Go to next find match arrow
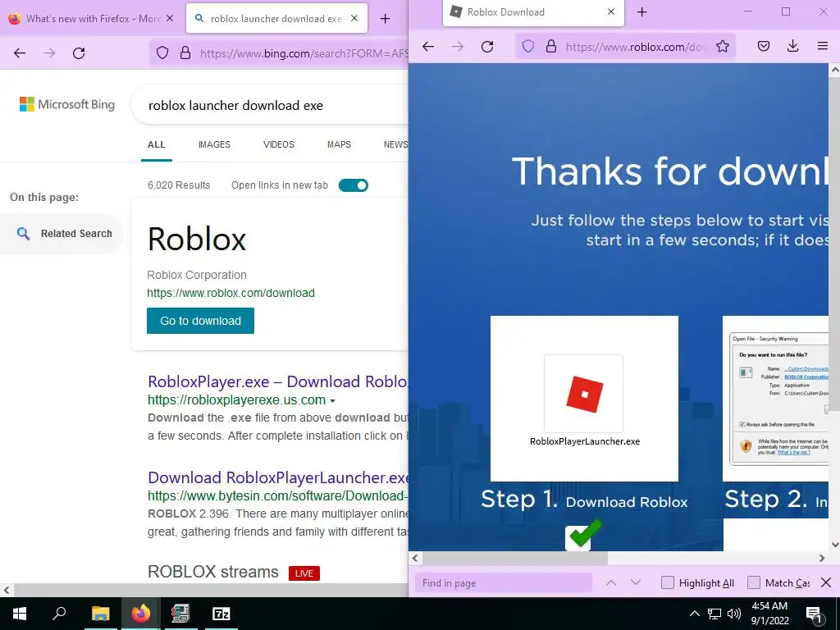The width and height of the screenshot is (840, 630). click(636, 583)
